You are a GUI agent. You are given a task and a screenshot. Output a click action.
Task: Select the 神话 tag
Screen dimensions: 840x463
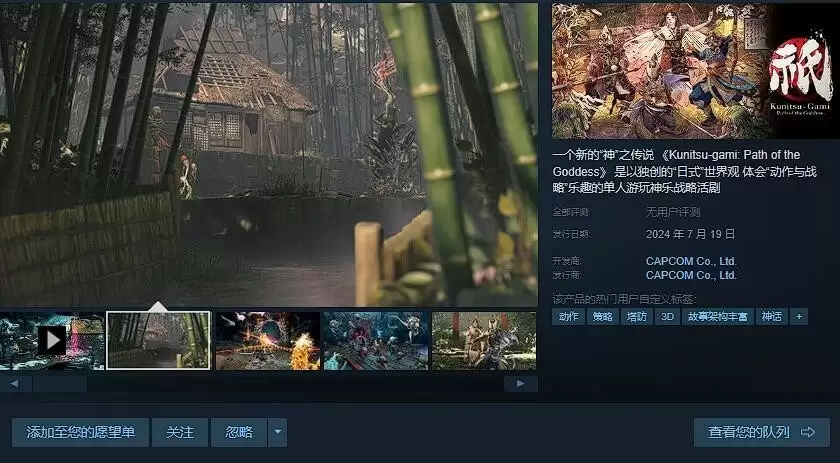[772, 317]
